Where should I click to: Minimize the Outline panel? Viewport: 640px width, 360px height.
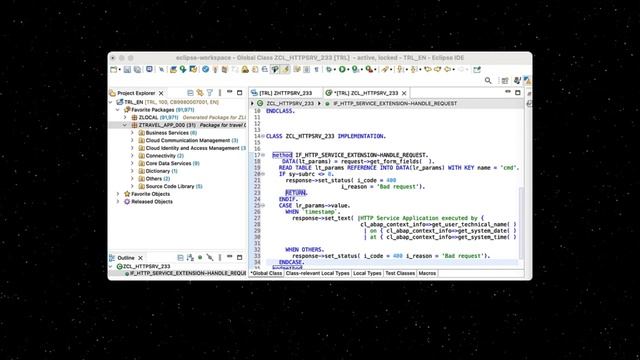(x=230, y=257)
